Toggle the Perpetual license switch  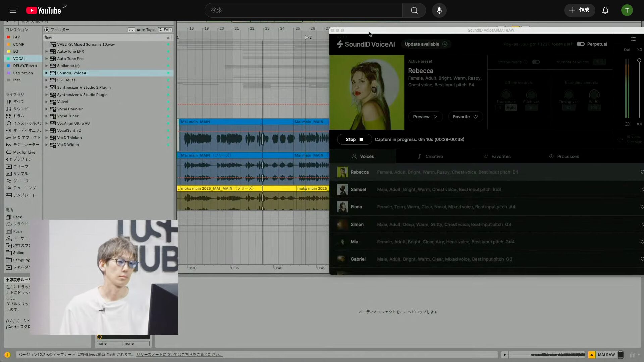(x=580, y=44)
